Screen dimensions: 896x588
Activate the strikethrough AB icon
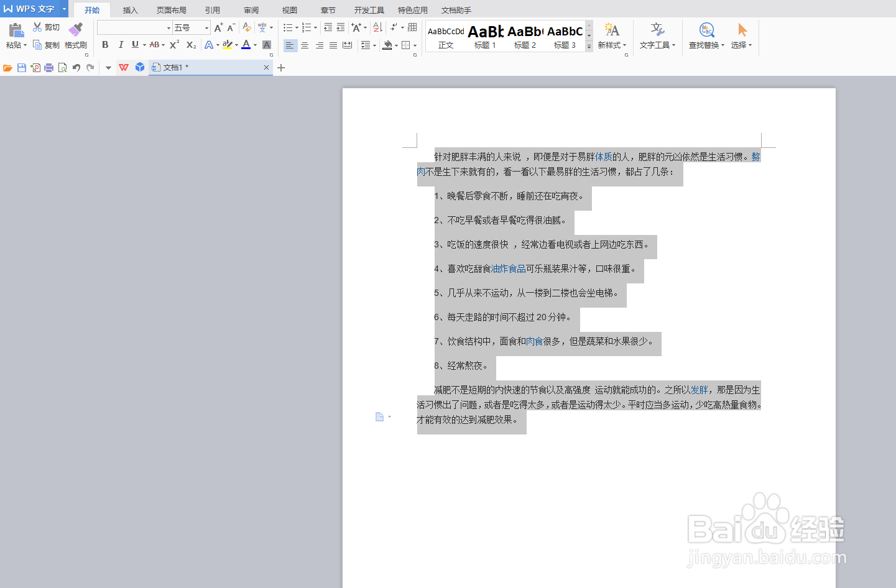click(155, 45)
